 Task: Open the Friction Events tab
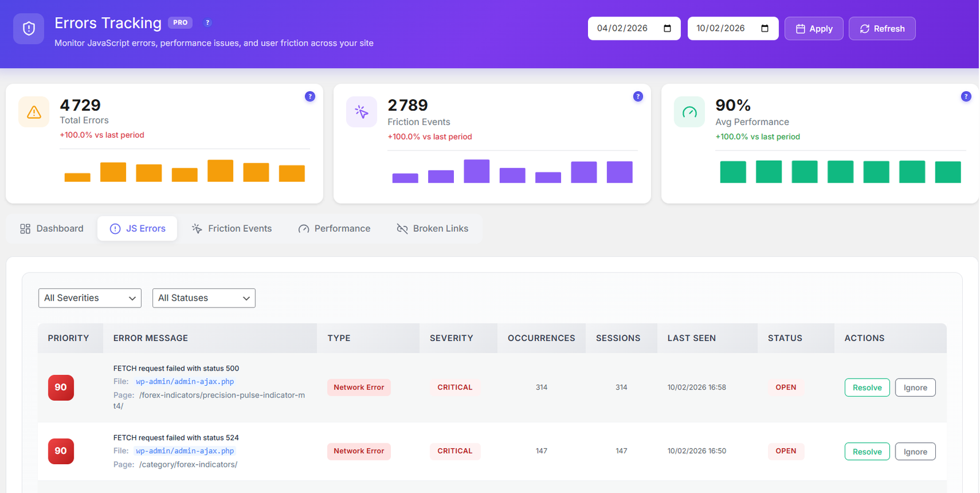(232, 228)
